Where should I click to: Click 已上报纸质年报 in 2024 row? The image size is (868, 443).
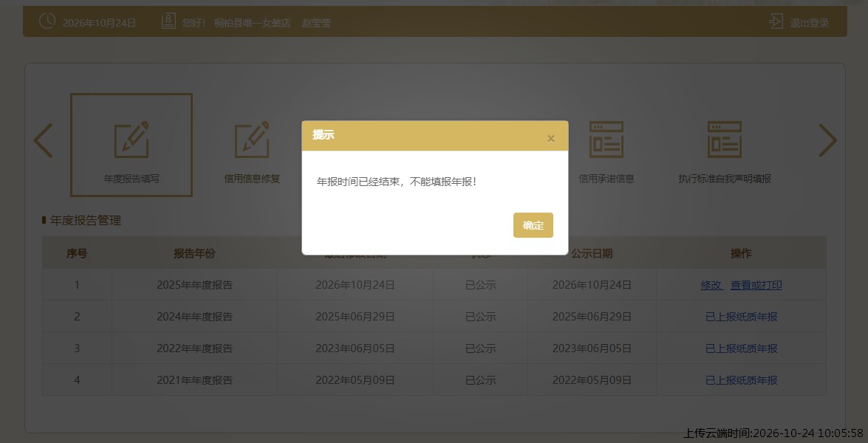[741, 317]
